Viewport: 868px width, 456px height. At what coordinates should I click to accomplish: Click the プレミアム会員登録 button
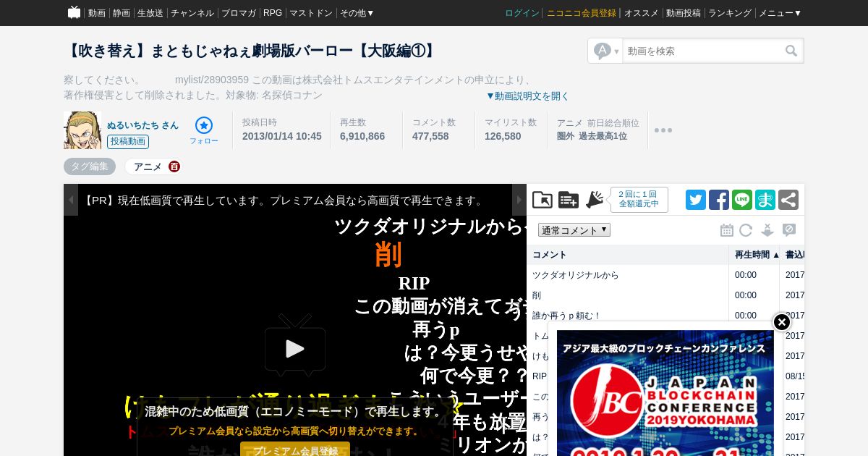[295, 449]
